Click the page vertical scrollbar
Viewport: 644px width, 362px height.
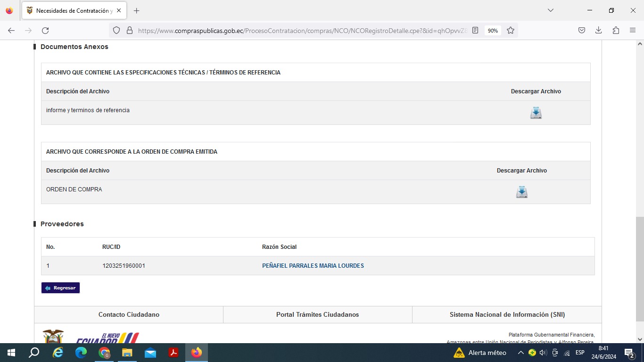pyautogui.click(x=640, y=269)
